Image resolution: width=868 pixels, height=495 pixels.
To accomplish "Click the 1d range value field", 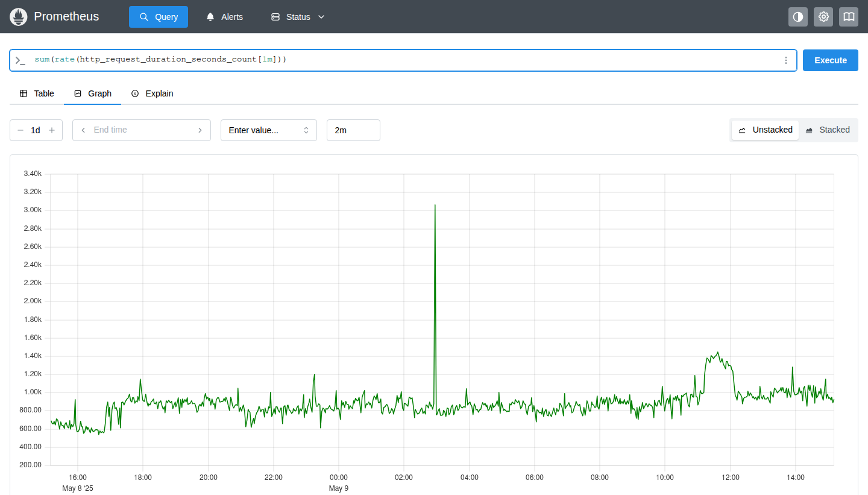I will point(36,130).
